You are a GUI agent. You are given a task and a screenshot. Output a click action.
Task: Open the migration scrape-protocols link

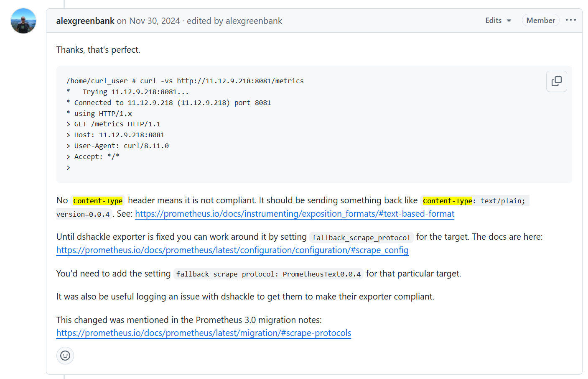click(x=204, y=333)
